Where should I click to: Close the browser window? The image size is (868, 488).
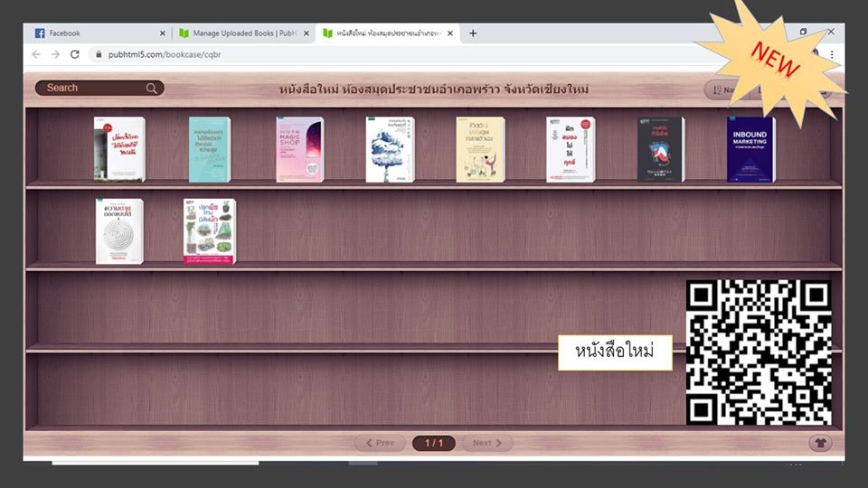click(831, 32)
